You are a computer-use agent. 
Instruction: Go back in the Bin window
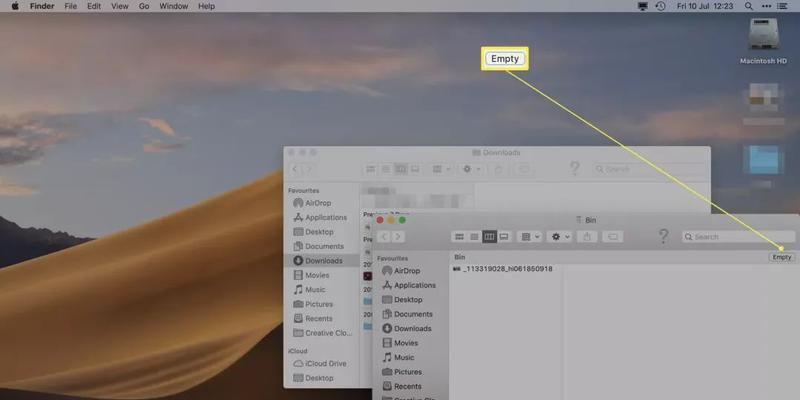[385, 237]
